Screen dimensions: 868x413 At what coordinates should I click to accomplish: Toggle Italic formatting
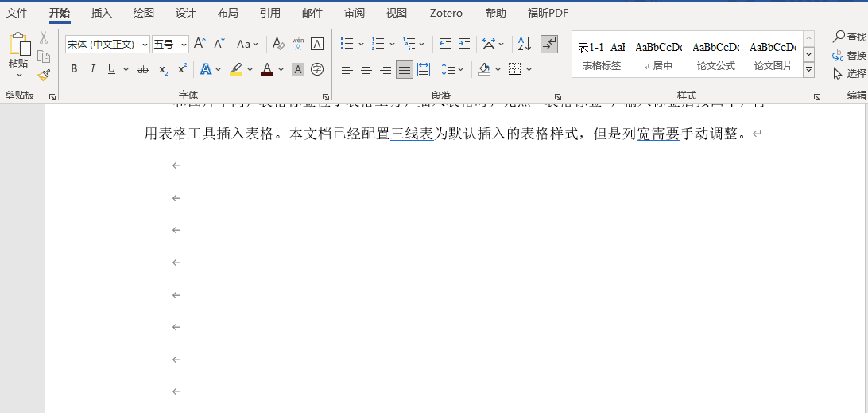tap(92, 69)
